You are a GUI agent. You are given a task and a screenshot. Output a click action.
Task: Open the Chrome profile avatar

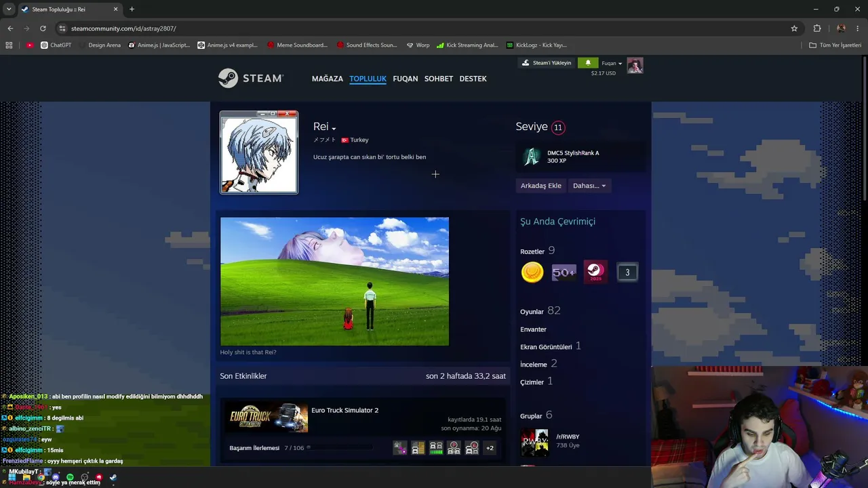[x=841, y=28]
